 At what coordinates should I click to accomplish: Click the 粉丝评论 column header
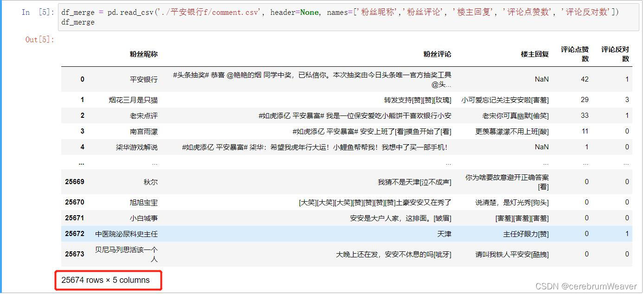[437, 54]
